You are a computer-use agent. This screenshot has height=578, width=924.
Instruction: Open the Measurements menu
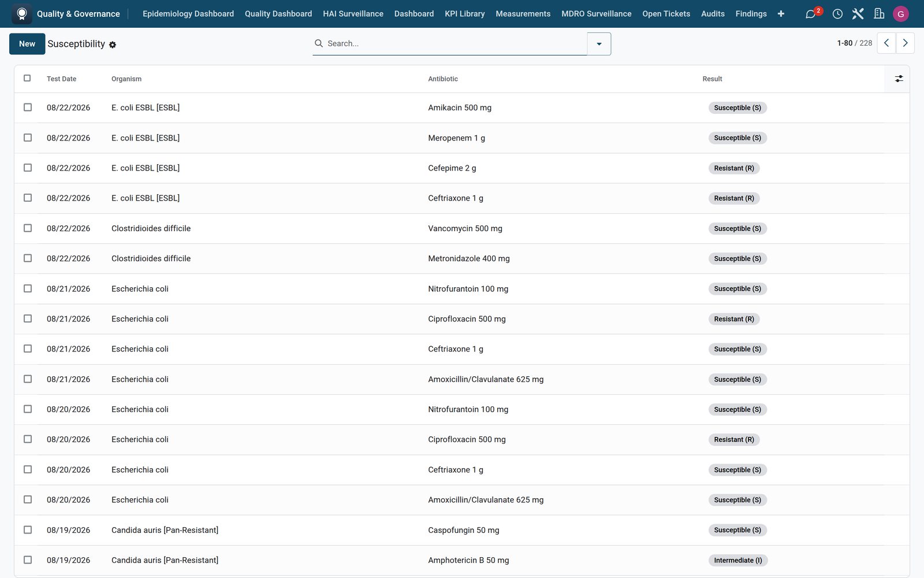tap(523, 14)
